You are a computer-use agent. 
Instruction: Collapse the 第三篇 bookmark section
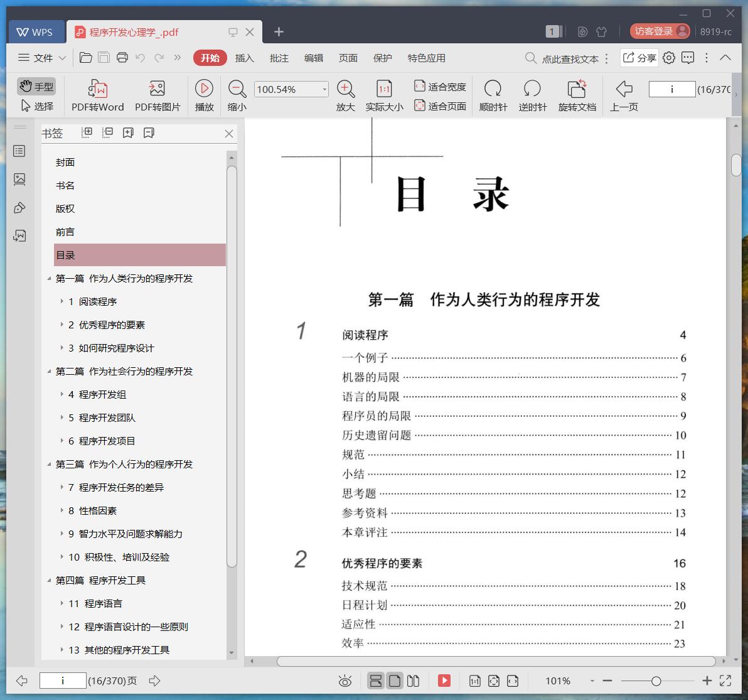tap(49, 465)
